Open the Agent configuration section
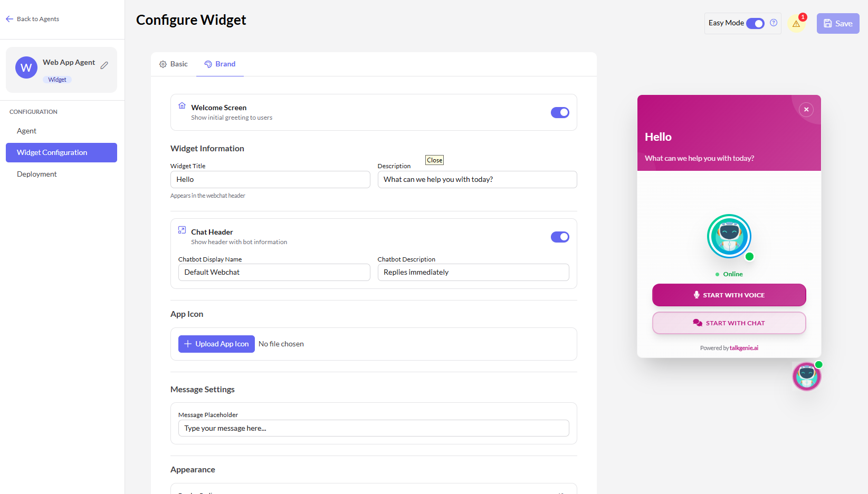This screenshot has height=494, width=868. 26,130
